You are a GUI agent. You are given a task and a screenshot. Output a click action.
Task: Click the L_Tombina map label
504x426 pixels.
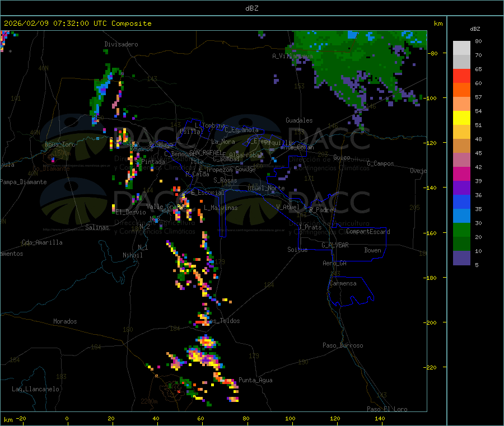[x=210, y=125]
